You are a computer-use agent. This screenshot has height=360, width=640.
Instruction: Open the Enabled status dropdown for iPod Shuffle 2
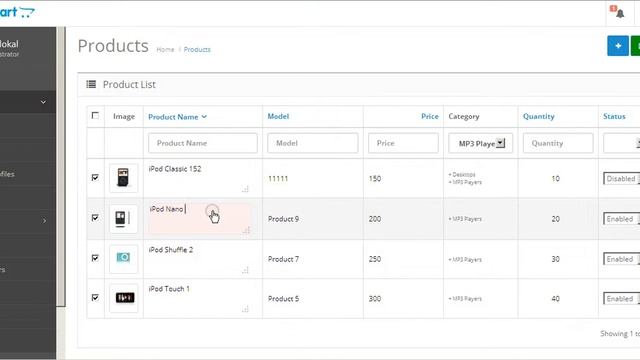pyautogui.click(x=621, y=259)
